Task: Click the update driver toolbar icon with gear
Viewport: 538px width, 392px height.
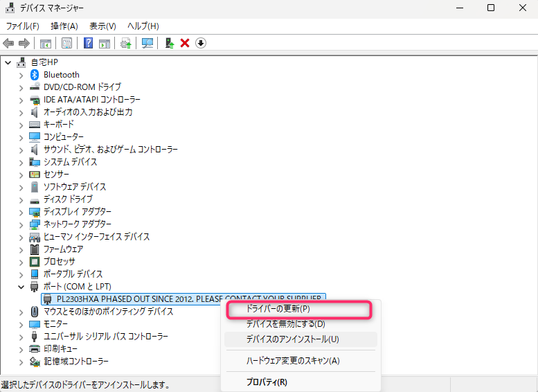Action: [126, 43]
